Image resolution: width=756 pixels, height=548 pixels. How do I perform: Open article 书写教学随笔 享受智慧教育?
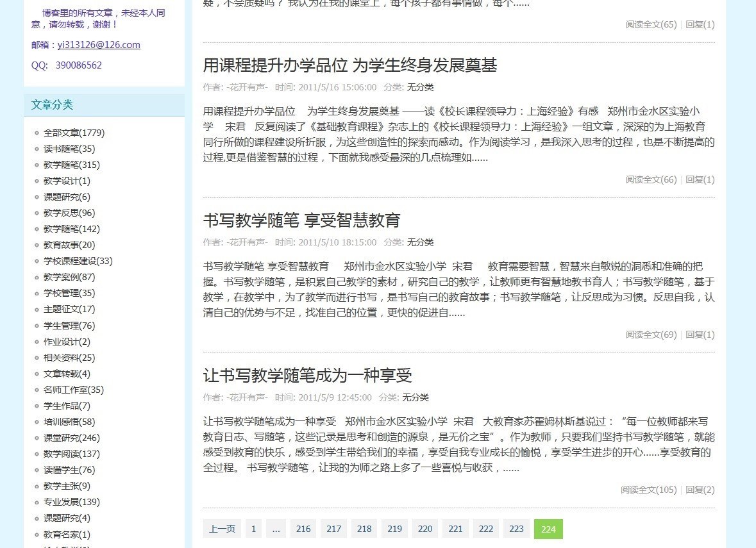click(x=301, y=220)
